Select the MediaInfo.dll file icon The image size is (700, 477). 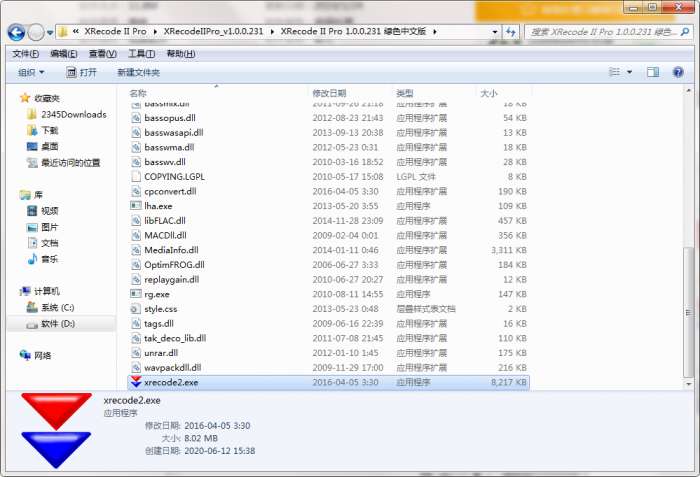click(136, 250)
